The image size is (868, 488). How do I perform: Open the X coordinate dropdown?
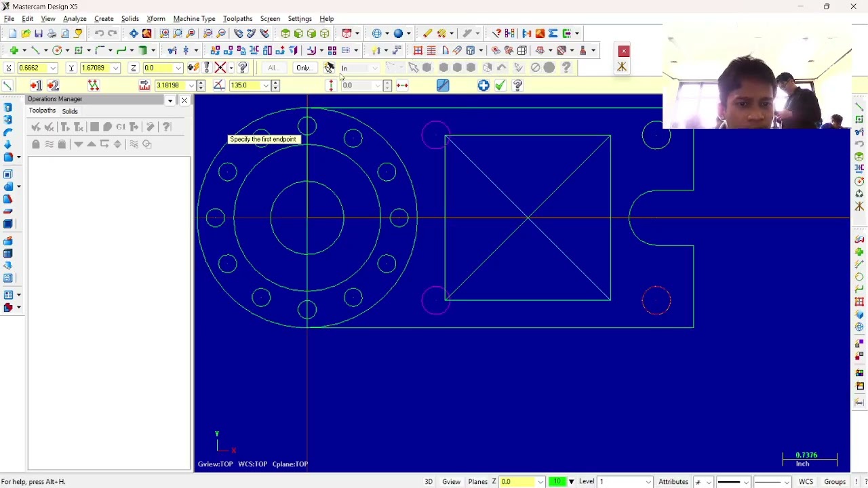53,68
